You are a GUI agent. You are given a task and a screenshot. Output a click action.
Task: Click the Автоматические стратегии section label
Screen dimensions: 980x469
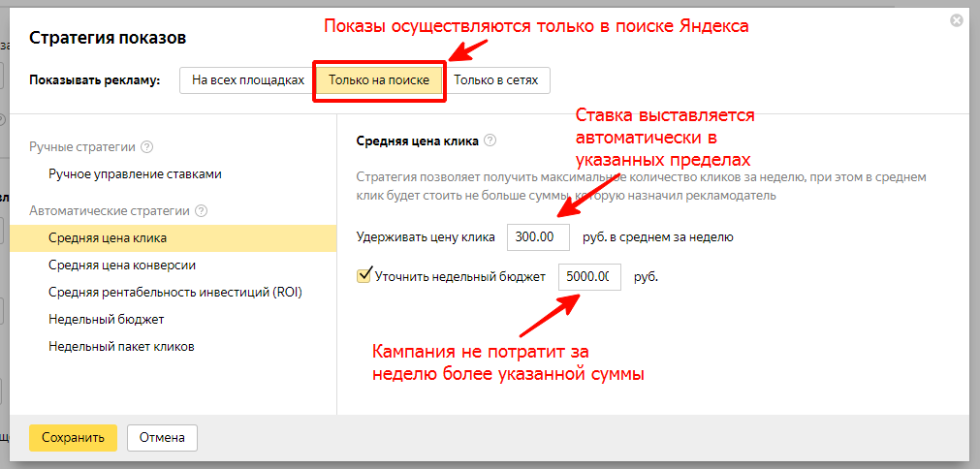point(110,211)
